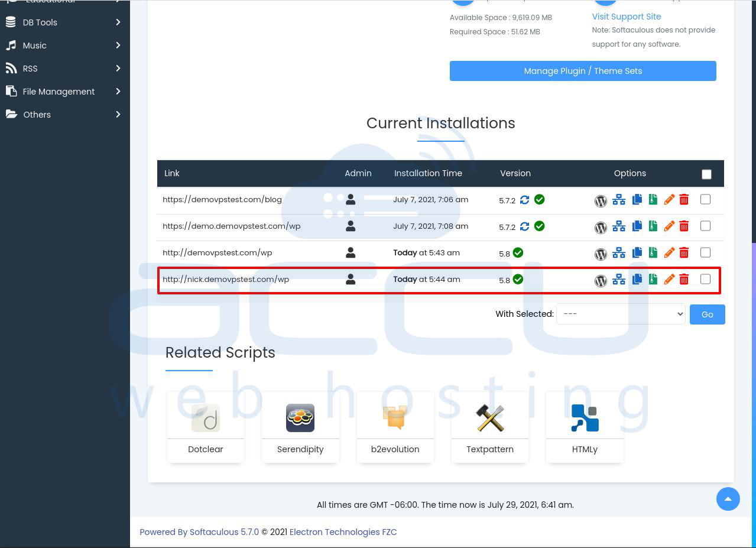The image size is (756, 548).
Task: Choose the b2evolution related script
Action: coord(395,427)
